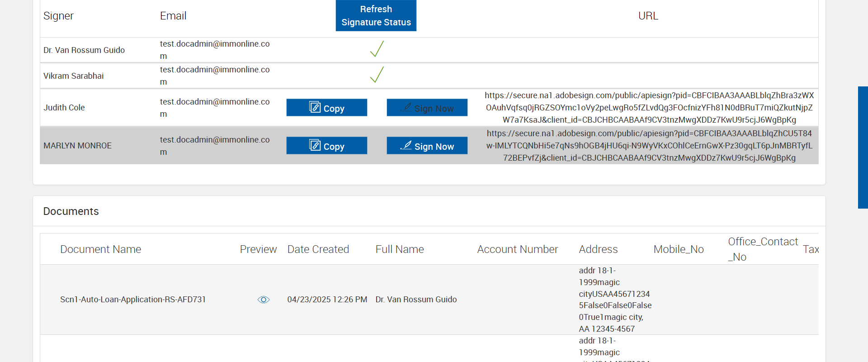Click Sign Now for Judith Cole
Image resolution: width=868 pixels, height=362 pixels.
pyautogui.click(x=427, y=108)
